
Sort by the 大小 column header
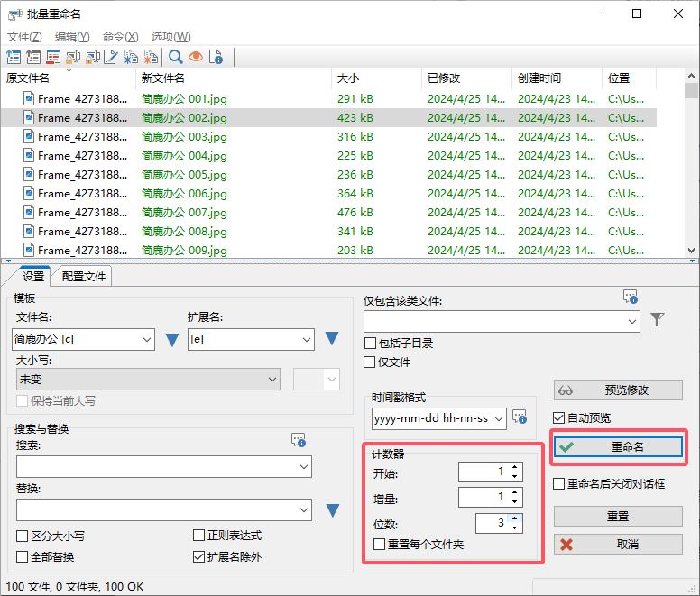[376, 78]
